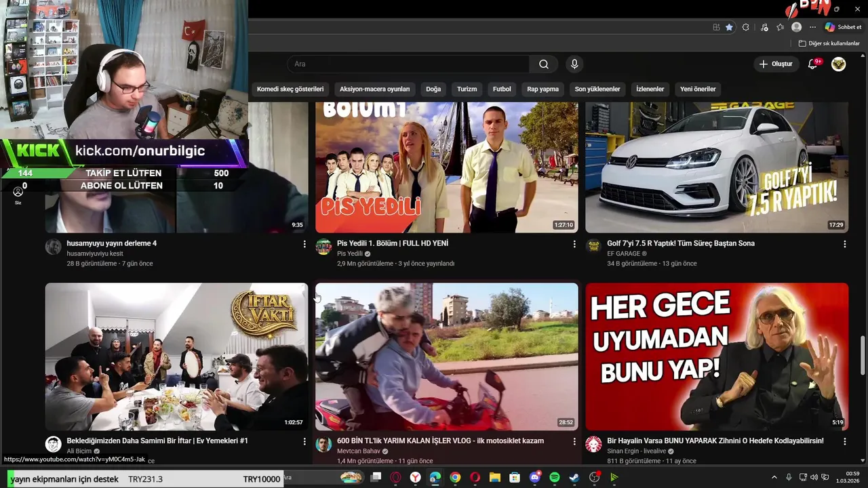Select the Komedi skeç gösterileri chip

pos(290,89)
